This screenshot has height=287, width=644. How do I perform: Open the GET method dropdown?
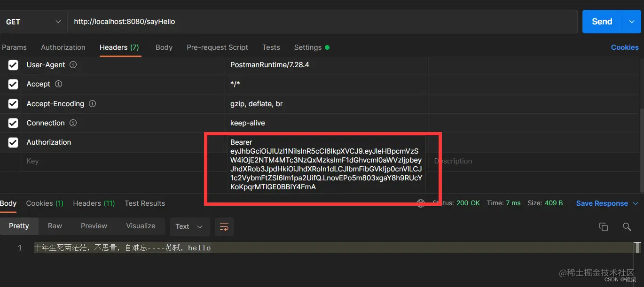tap(34, 22)
